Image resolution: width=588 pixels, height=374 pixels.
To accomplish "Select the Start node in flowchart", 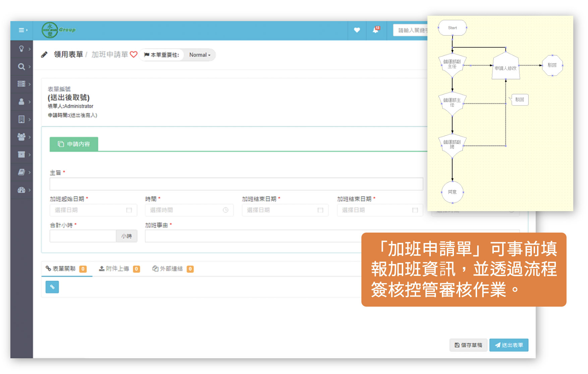I will [x=452, y=28].
